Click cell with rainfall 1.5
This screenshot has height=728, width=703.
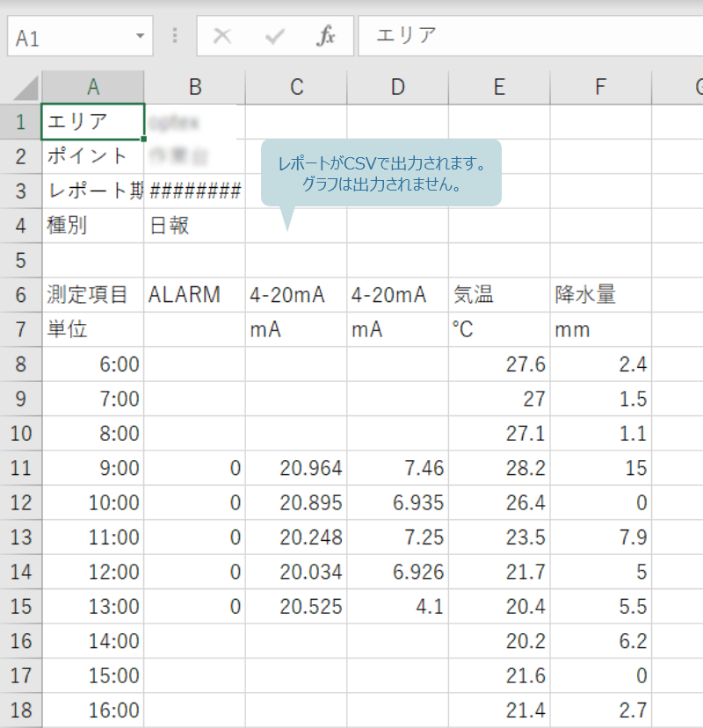click(x=601, y=399)
